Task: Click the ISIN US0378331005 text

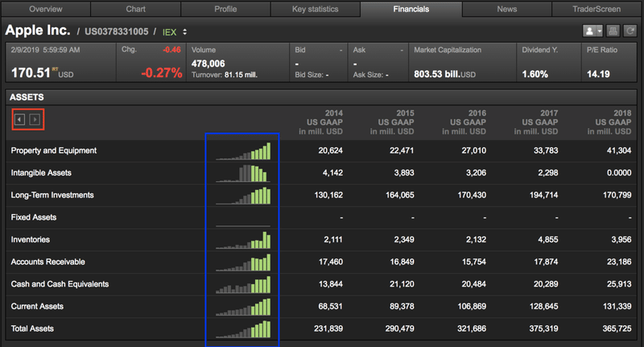Action: 116,31
